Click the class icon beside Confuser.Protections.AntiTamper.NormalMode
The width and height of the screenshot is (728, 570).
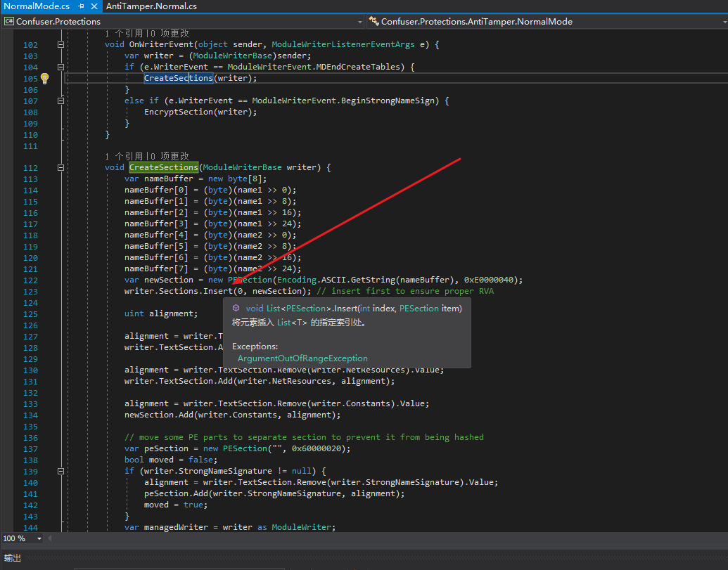373,22
